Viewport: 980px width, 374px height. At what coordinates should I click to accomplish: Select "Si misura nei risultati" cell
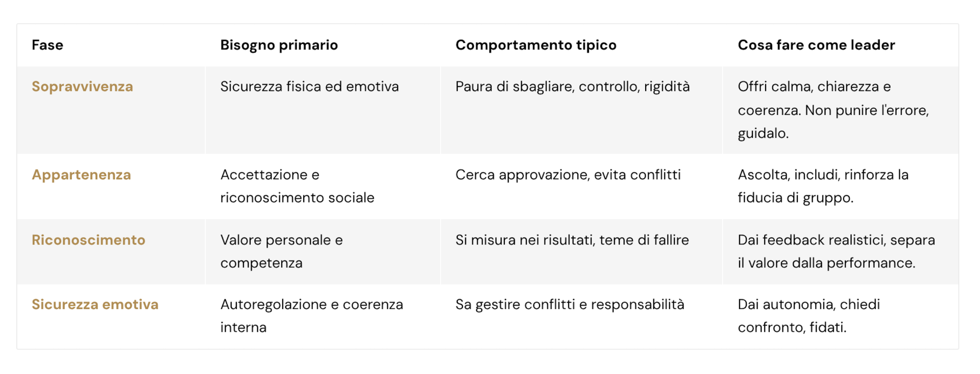point(572,240)
